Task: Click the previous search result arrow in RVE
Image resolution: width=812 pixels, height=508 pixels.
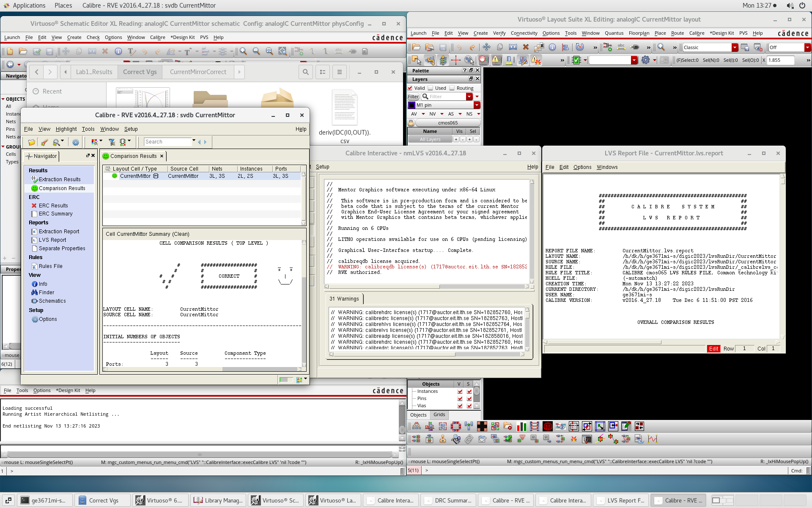Action: [x=199, y=142]
